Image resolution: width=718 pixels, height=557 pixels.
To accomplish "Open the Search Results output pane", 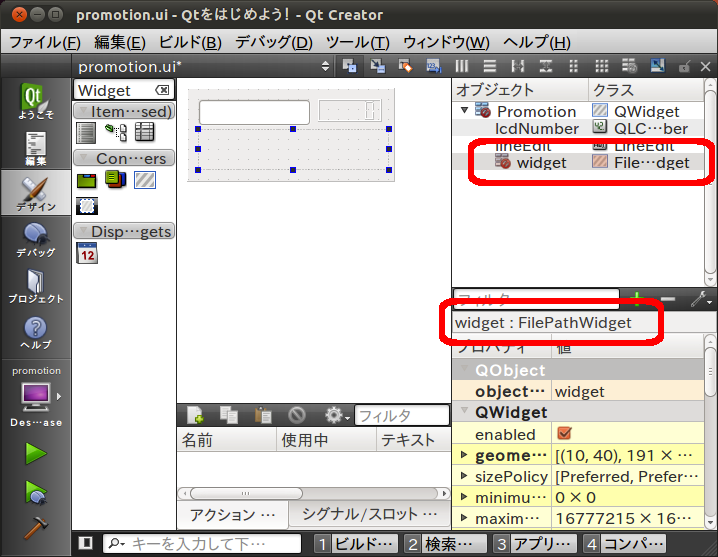I will tap(444, 543).
